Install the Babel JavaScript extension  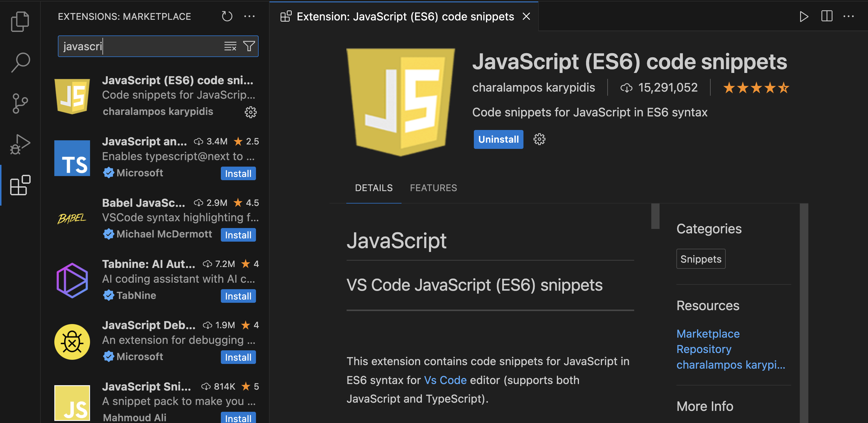[238, 235]
